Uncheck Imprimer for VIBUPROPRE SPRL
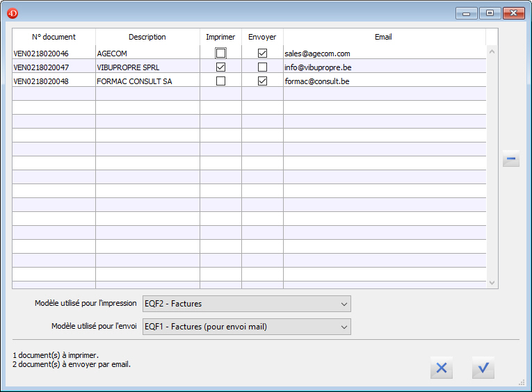This screenshot has width=532, height=392. coord(220,67)
